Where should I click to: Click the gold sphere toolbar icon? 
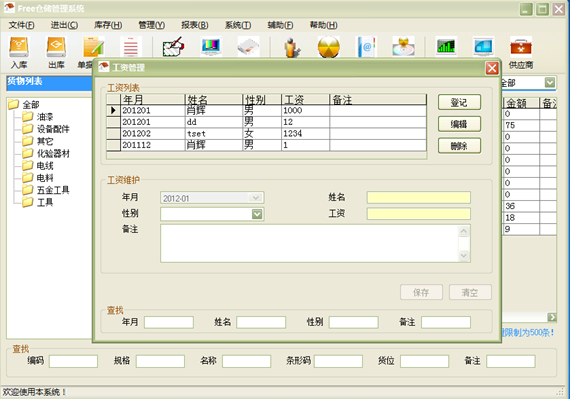coord(329,47)
